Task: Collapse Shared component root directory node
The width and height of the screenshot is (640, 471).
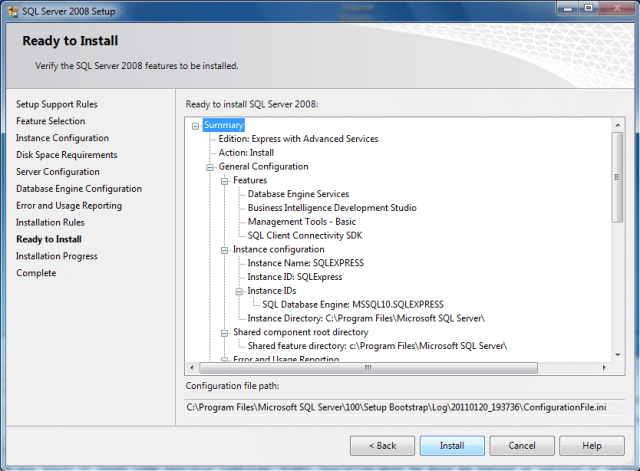Action: click(224, 333)
